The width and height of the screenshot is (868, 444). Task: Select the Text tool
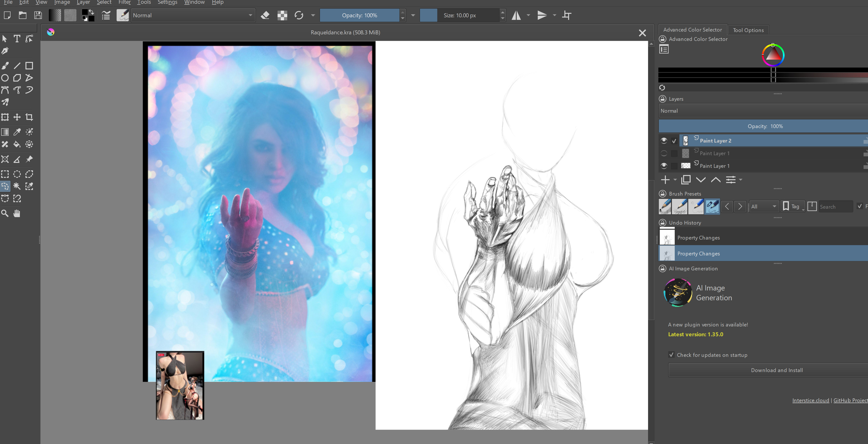[17, 39]
